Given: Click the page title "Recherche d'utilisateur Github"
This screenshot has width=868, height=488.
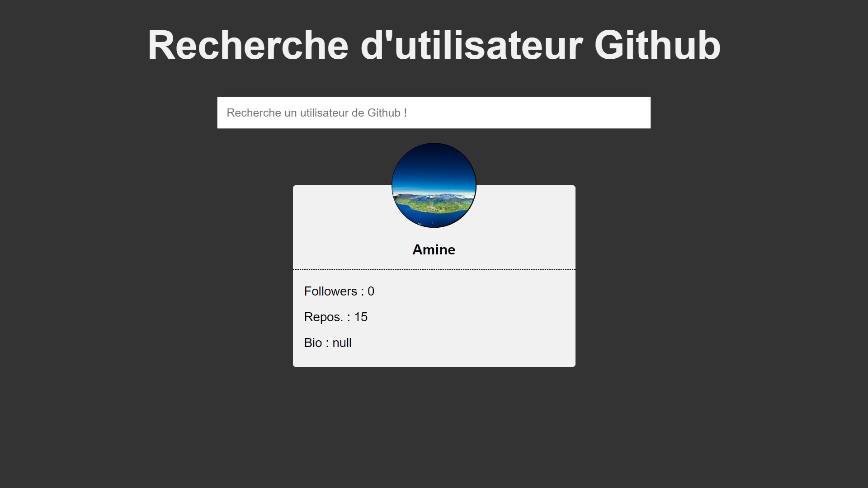Looking at the screenshot, I should (434, 45).
